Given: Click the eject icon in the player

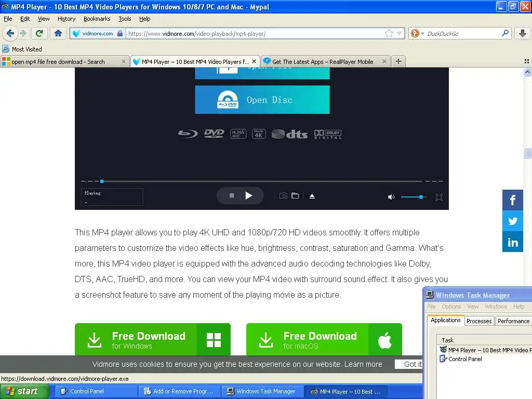Looking at the screenshot, I should tap(312, 196).
